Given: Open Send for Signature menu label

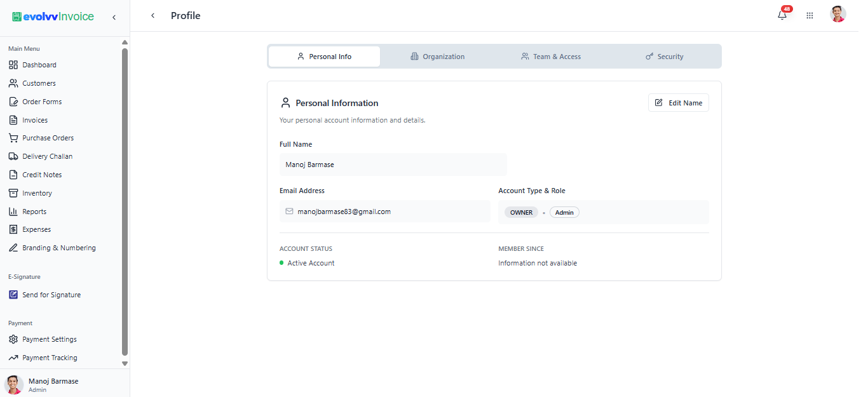Looking at the screenshot, I should (x=51, y=295).
